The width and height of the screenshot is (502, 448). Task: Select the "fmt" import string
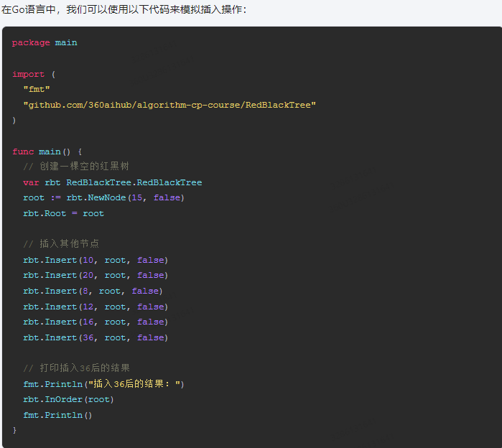[x=37, y=89]
